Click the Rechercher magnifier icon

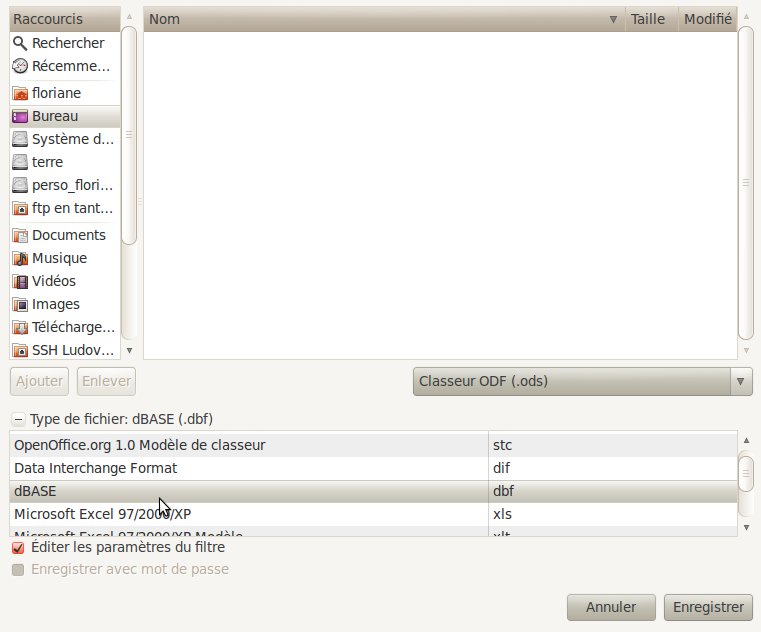pyautogui.click(x=20, y=43)
